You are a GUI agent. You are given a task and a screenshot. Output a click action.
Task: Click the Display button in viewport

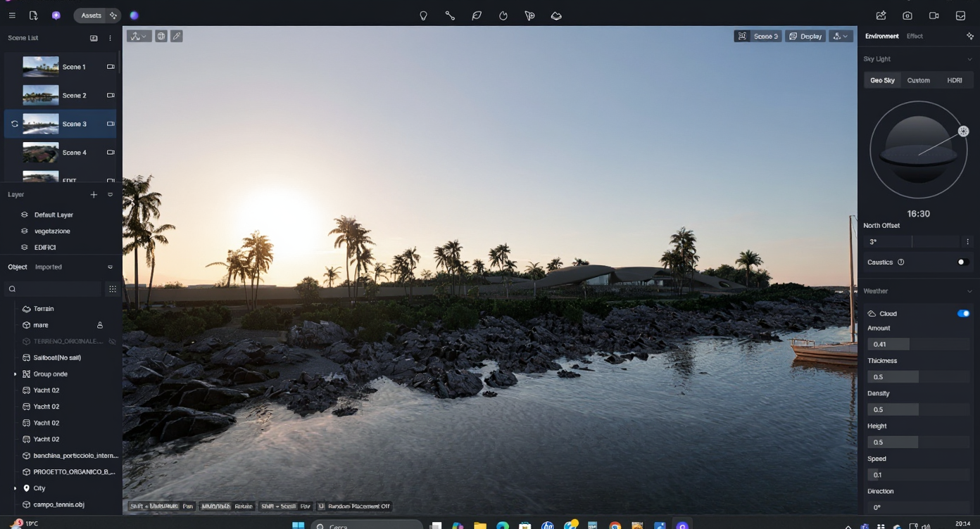click(805, 36)
